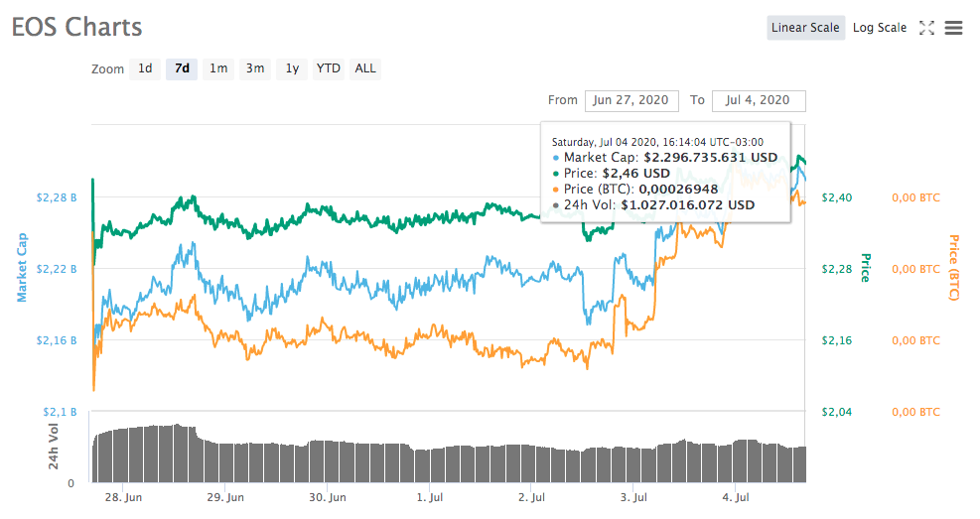The height and width of the screenshot is (519, 980).
Task: Click tooltip Price value $2,46 USD
Action: 635,174
